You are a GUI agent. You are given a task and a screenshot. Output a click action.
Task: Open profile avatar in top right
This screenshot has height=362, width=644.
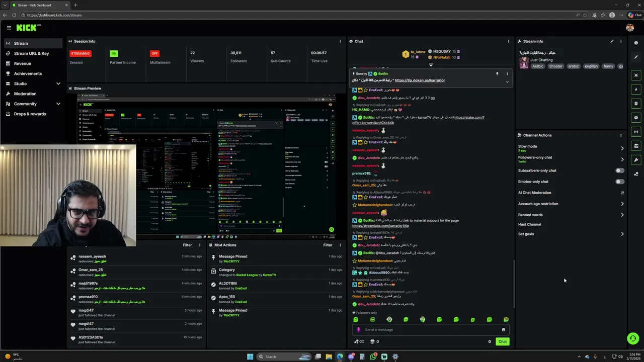point(630,28)
